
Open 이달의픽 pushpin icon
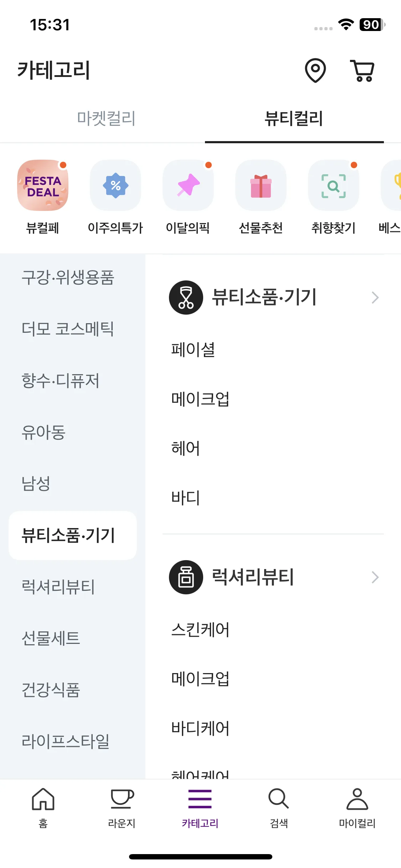(188, 185)
